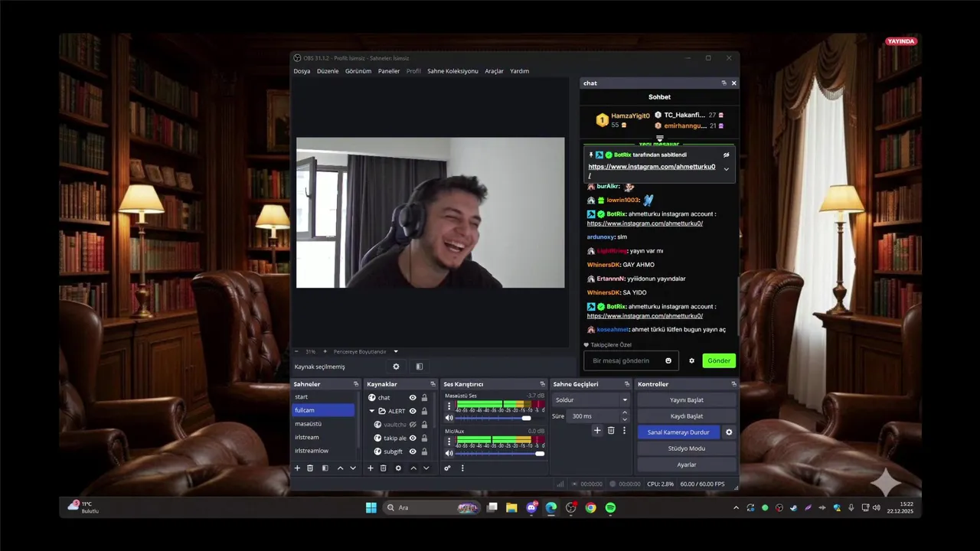Collapse the ALERT source group

tap(372, 411)
